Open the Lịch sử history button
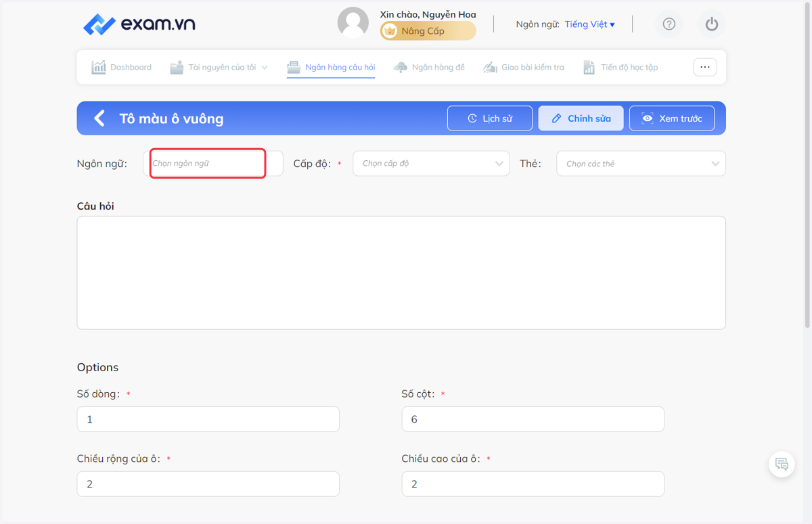Image resolution: width=812 pixels, height=524 pixels. coord(490,118)
